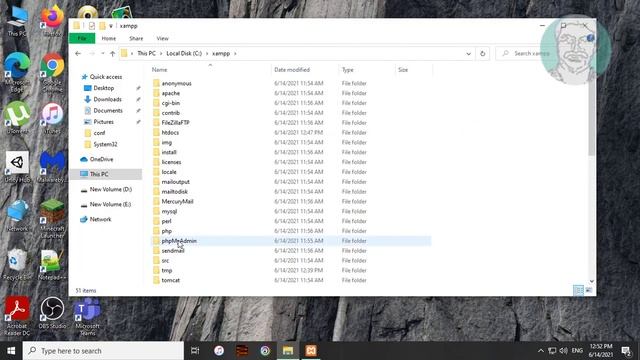Go back in File Explorer
640x360 pixels.
coord(78,53)
